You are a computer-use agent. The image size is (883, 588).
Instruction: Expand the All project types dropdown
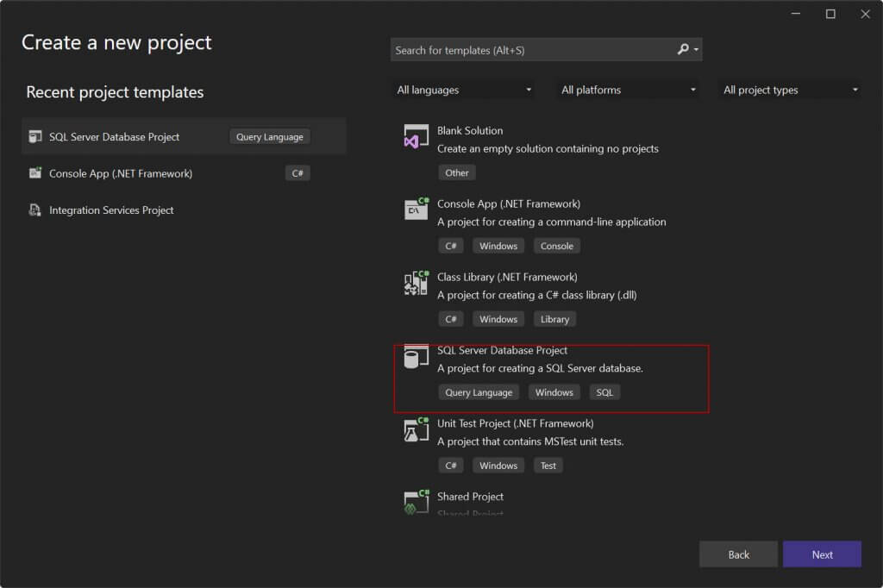pos(790,90)
